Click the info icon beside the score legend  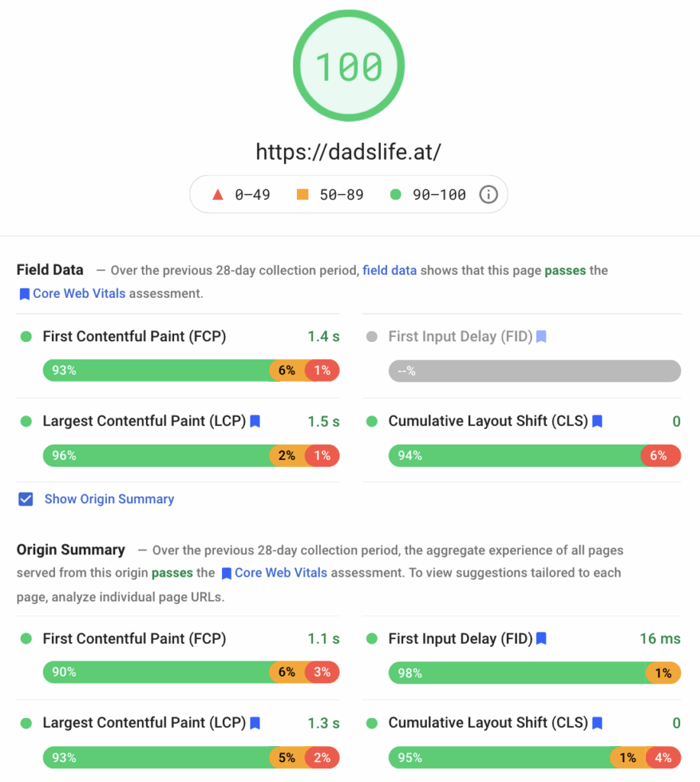[488, 195]
